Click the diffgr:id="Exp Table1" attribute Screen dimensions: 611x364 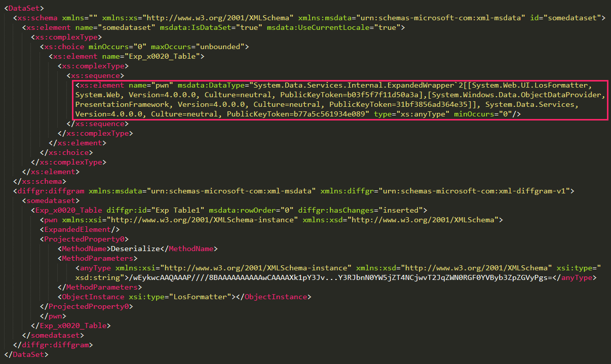pyautogui.click(x=156, y=210)
